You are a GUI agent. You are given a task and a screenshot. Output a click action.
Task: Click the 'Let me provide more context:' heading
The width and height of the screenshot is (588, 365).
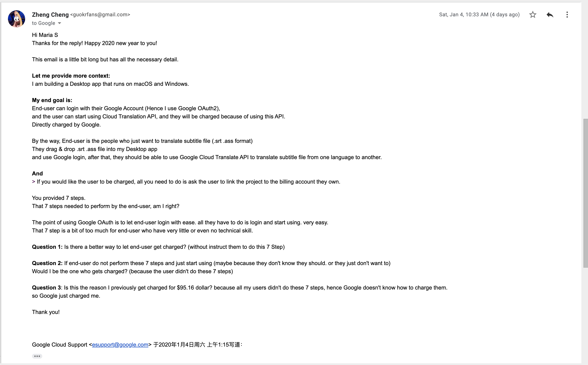pos(71,76)
